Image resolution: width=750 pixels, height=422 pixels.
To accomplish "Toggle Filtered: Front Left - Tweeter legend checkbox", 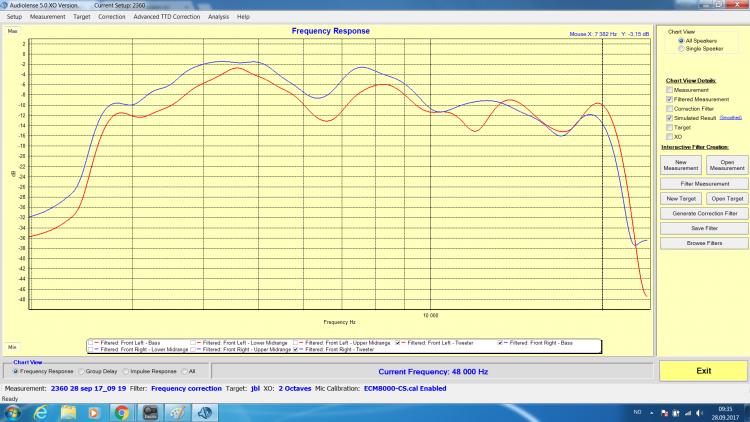I will tap(400, 343).
